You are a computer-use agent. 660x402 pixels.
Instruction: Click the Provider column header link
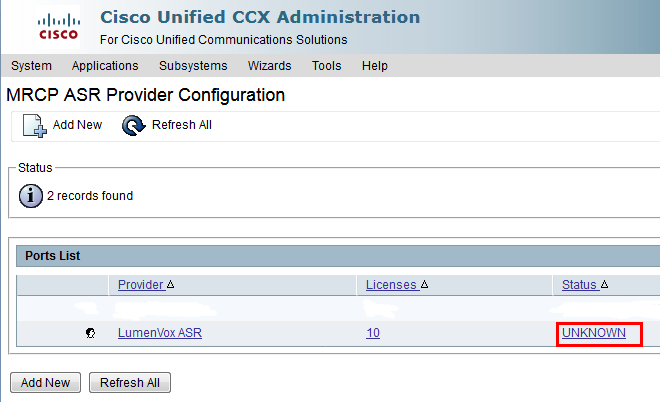(x=141, y=285)
